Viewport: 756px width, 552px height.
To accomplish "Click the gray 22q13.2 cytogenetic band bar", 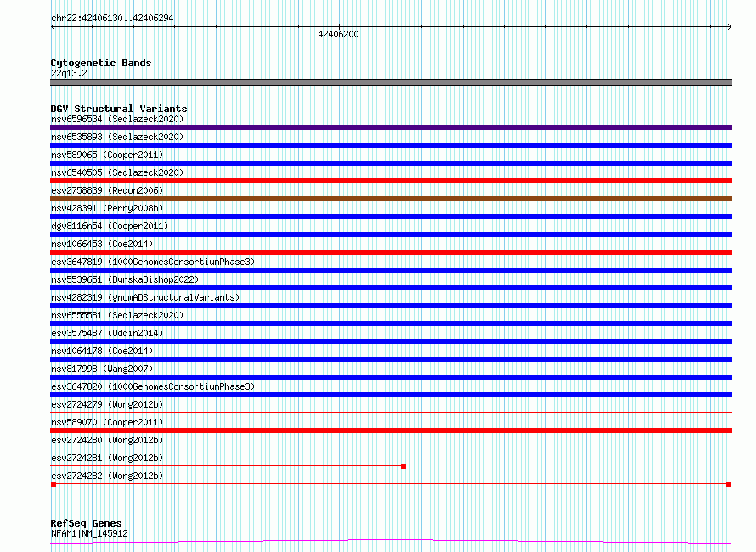I will [391, 82].
